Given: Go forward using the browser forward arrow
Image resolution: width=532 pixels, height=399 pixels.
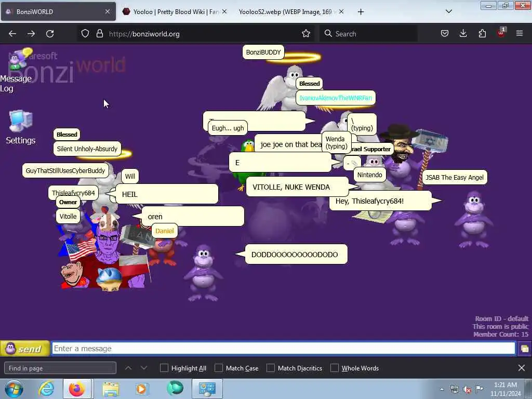Looking at the screenshot, I should point(31,34).
